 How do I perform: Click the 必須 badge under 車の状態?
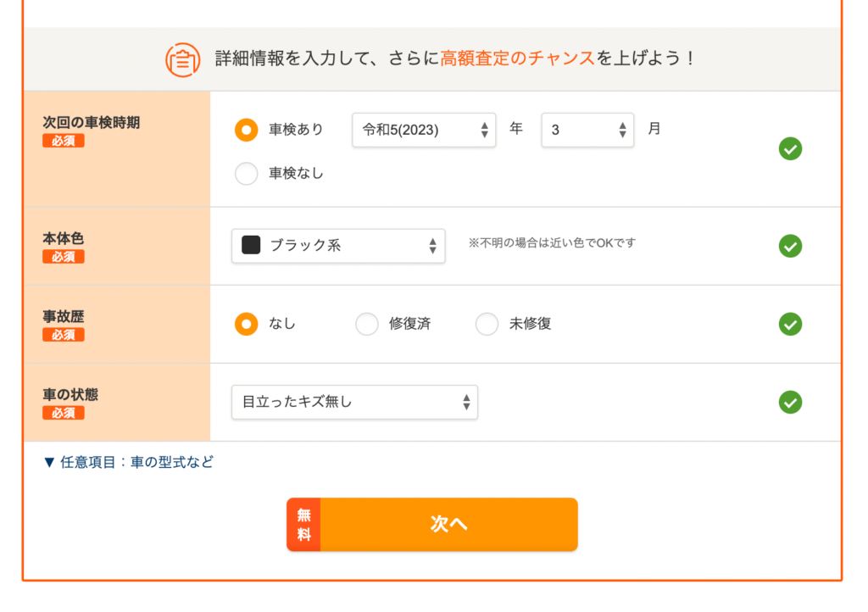[x=63, y=413]
